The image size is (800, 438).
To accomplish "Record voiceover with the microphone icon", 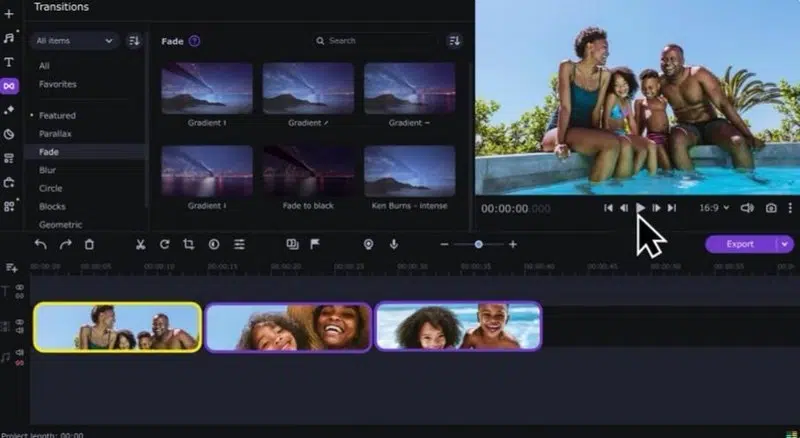I will (393, 244).
